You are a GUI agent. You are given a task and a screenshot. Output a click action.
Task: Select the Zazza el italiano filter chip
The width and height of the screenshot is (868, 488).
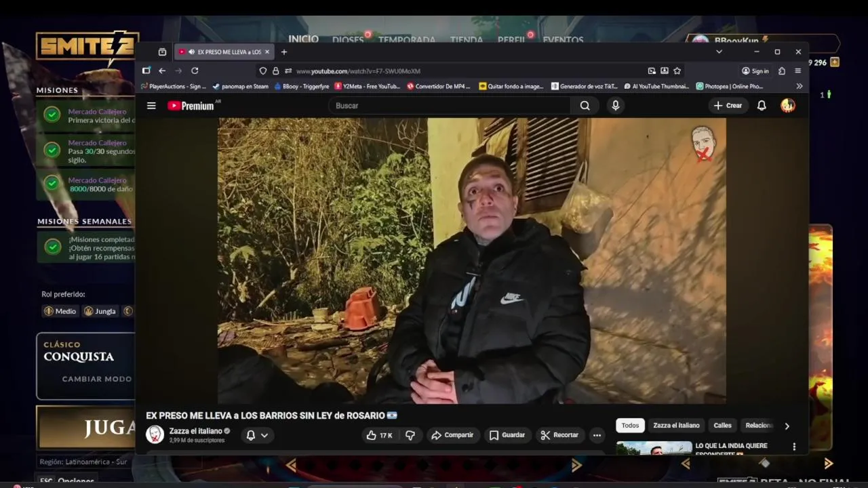[676, 426]
